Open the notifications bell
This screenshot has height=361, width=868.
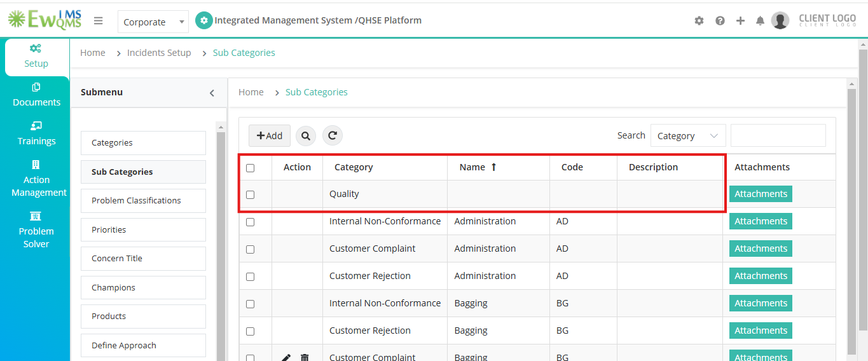point(760,20)
